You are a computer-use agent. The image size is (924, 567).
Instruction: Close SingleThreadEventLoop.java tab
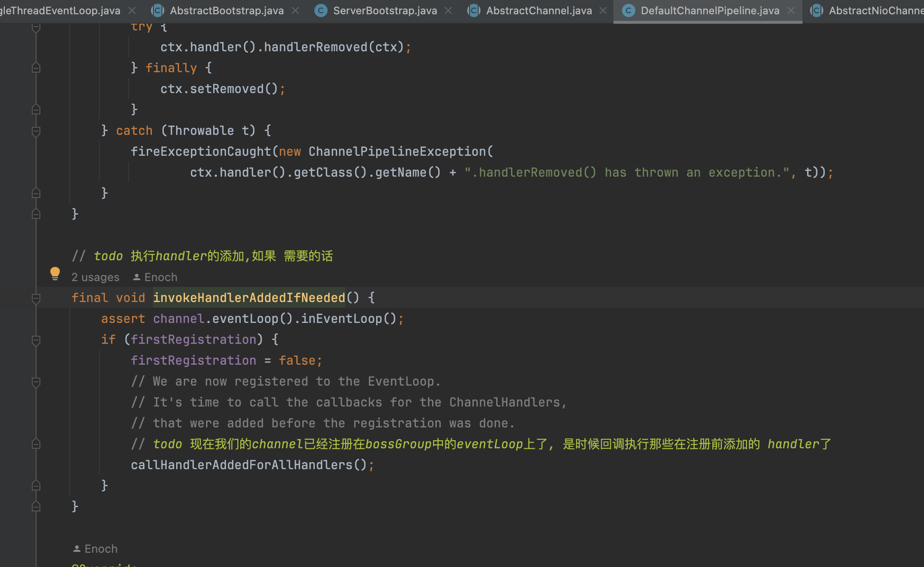132,10
